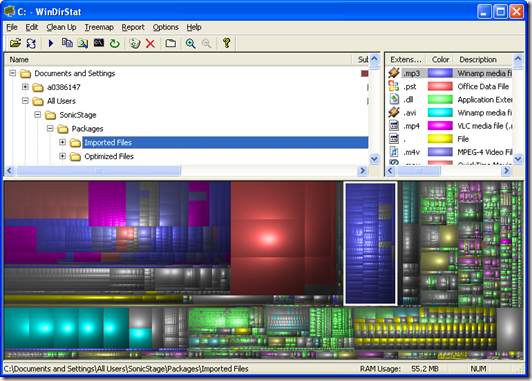Collapse the SonicStage folder node
Image resolution: width=532 pixels, height=381 pixels.
[x=38, y=115]
